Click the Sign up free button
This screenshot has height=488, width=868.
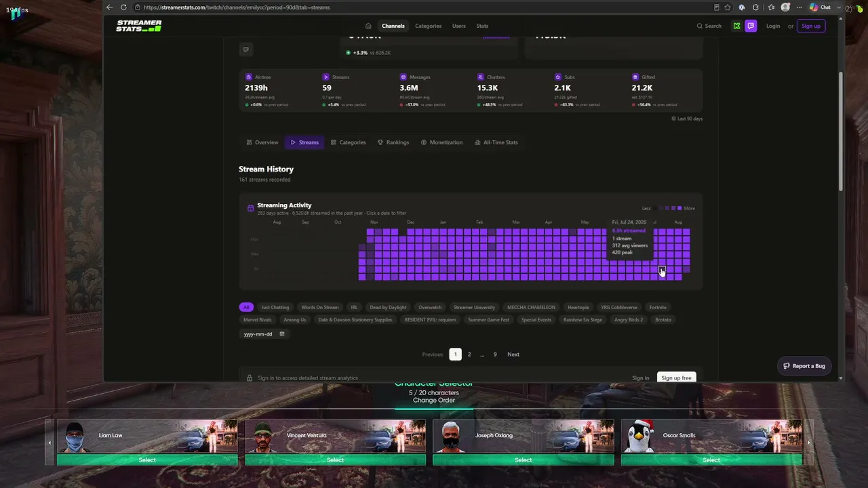click(x=676, y=378)
